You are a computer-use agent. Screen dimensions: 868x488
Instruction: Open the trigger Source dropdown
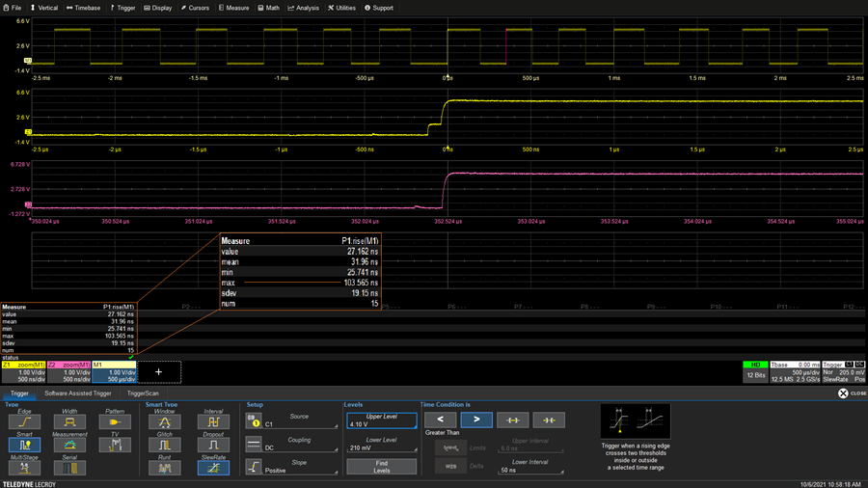click(x=301, y=420)
